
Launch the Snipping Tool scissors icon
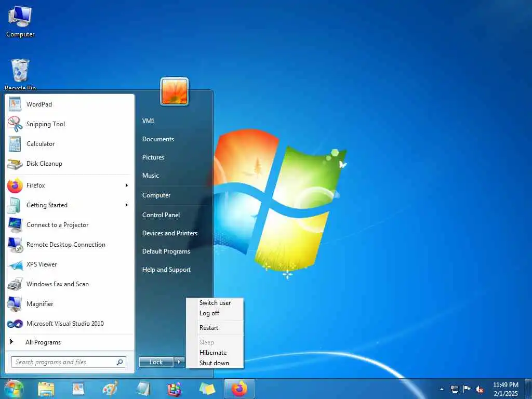coord(15,124)
